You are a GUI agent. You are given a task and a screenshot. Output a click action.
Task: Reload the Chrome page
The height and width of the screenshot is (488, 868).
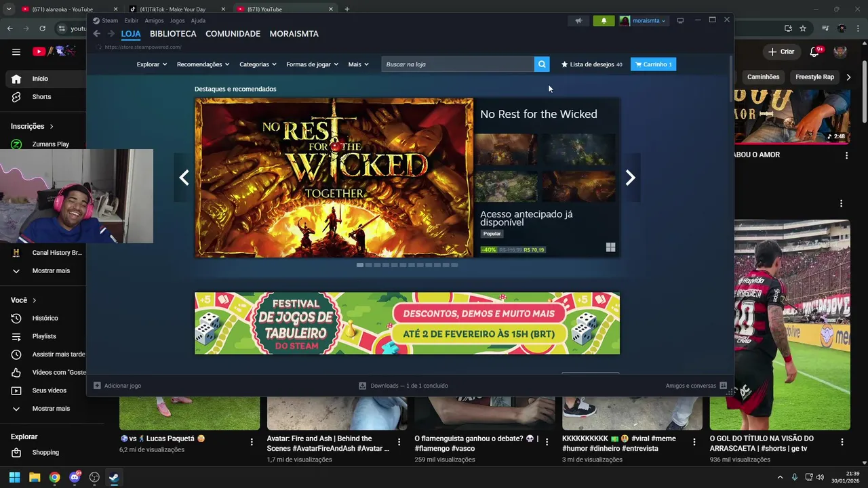[42, 28]
